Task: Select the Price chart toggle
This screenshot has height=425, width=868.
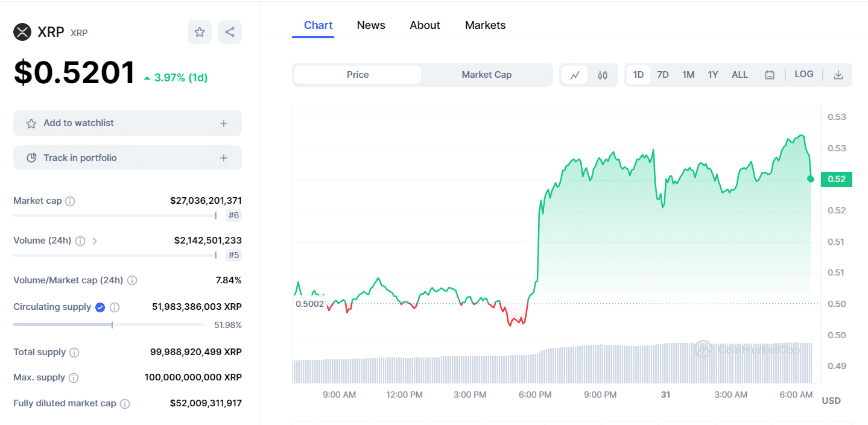Action: pyautogui.click(x=358, y=75)
